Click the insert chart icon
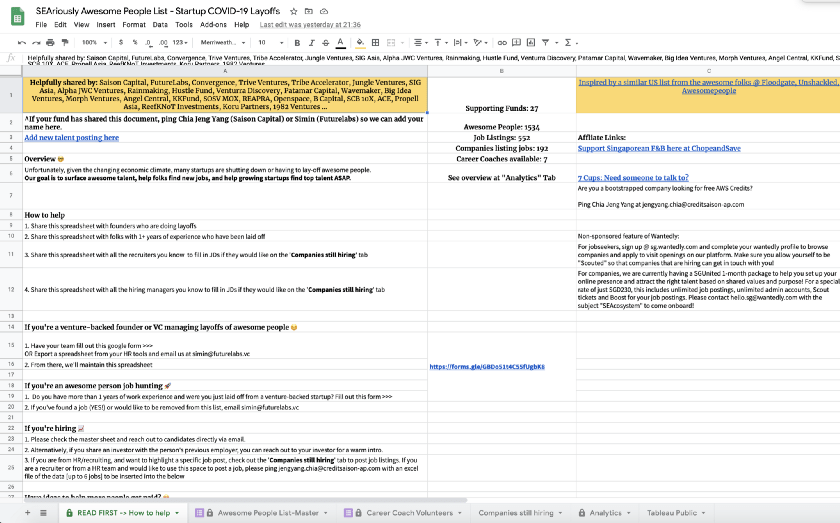Viewport: 840px width, 523px height. click(x=531, y=42)
